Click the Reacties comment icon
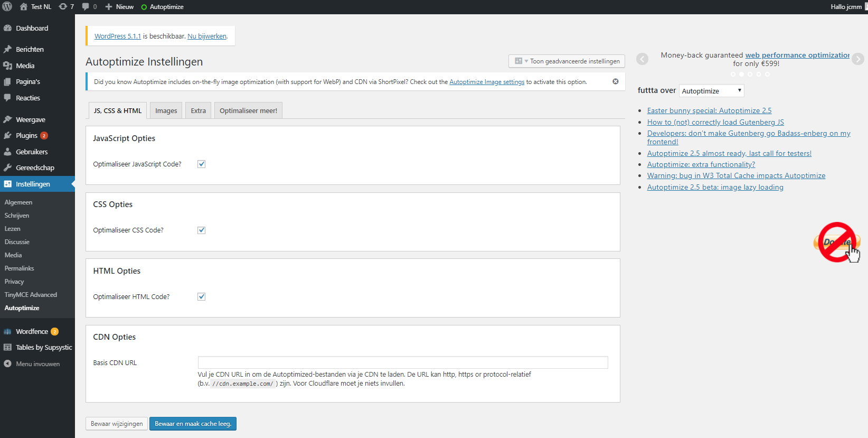The width and height of the screenshot is (868, 438). (x=7, y=98)
